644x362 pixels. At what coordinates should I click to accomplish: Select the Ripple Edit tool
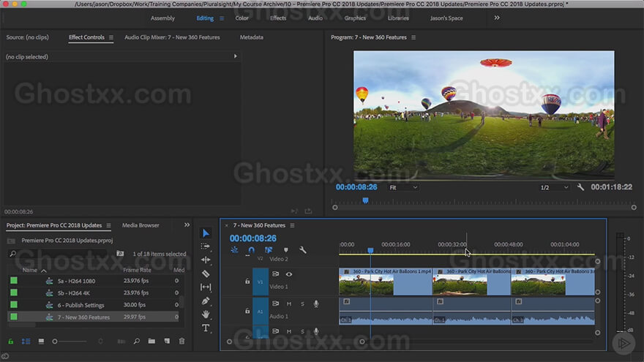[x=206, y=260]
